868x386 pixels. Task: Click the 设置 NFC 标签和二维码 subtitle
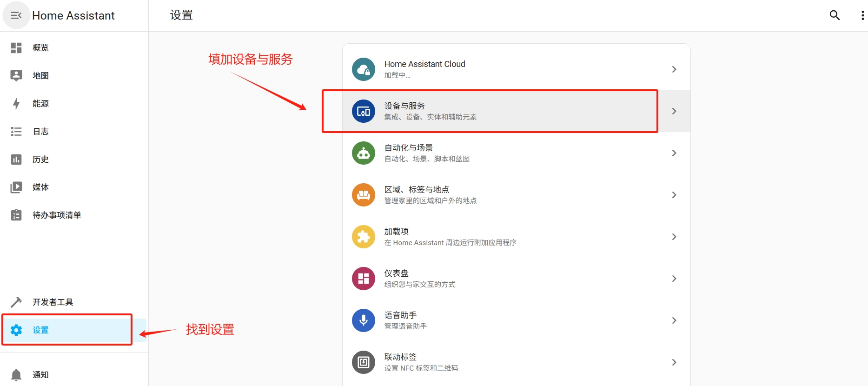point(421,368)
